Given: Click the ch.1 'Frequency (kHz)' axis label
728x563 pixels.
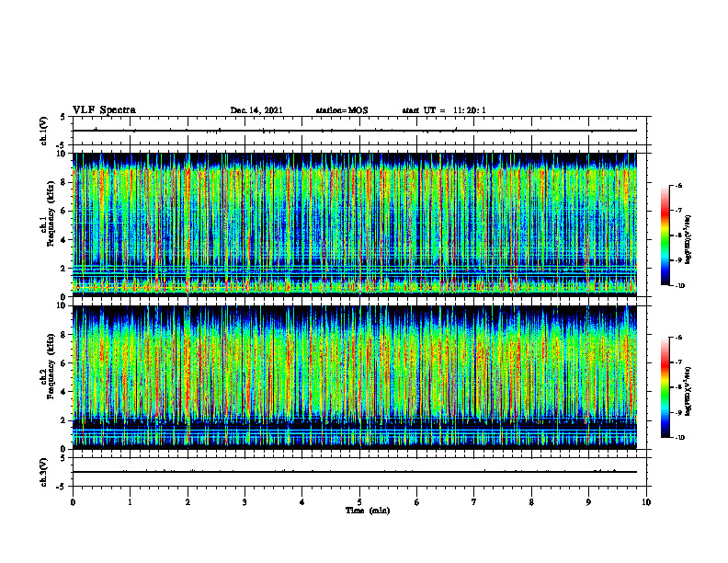Looking at the screenshot, I should [x=51, y=213].
